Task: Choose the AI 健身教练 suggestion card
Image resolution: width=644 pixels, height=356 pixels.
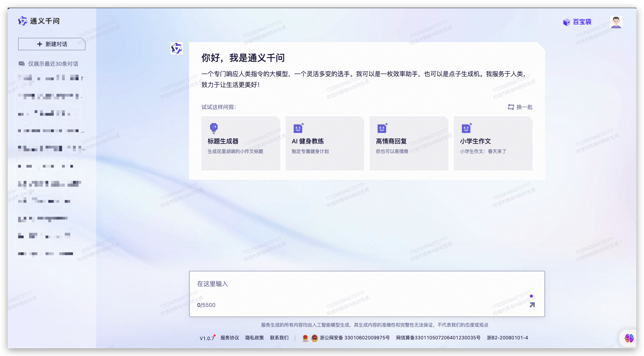Action: pos(325,143)
